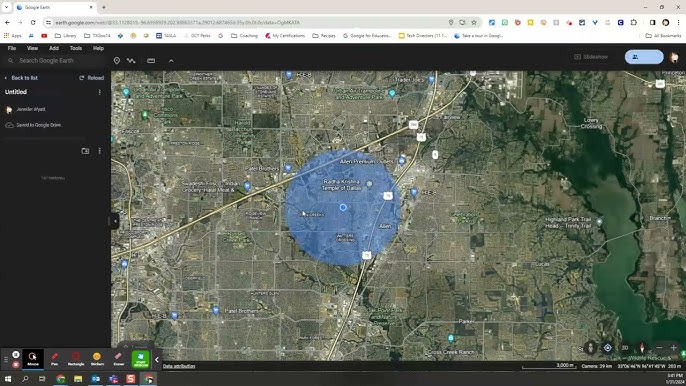Click the red stop recording button
Screen dimensions: 686x386
click(16, 364)
